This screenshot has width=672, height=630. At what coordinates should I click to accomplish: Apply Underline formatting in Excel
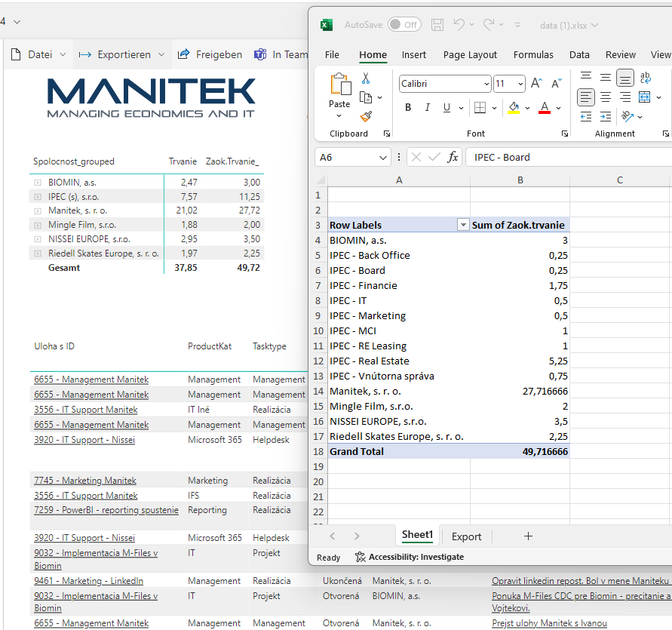tap(446, 108)
